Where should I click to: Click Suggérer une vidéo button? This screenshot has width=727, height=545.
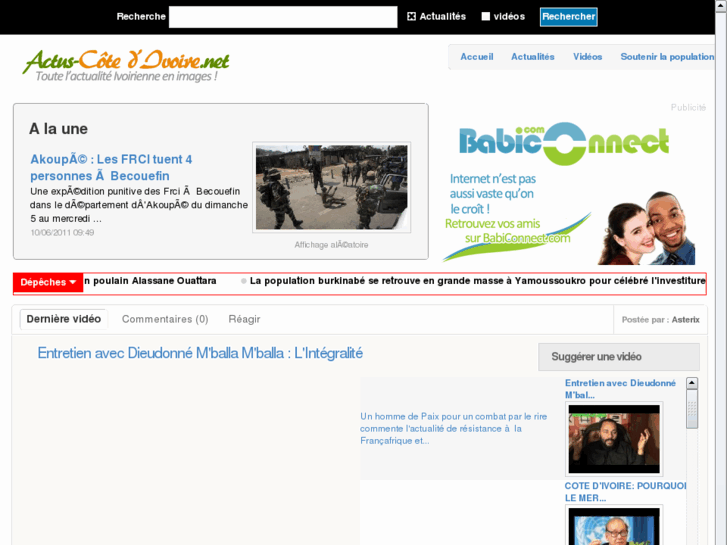coord(619,357)
